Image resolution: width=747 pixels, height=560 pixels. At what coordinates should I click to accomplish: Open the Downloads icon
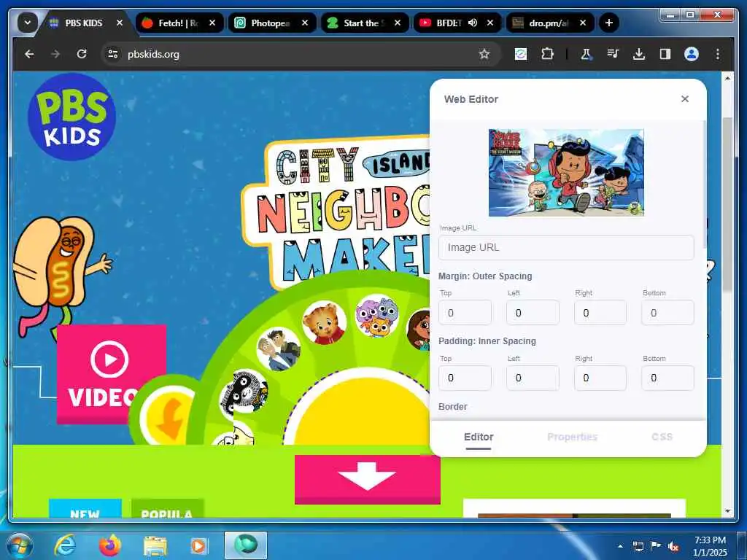point(639,54)
